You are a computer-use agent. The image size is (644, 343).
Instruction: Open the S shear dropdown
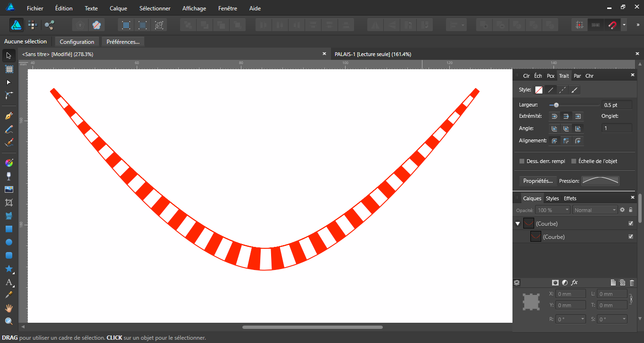(x=612, y=319)
